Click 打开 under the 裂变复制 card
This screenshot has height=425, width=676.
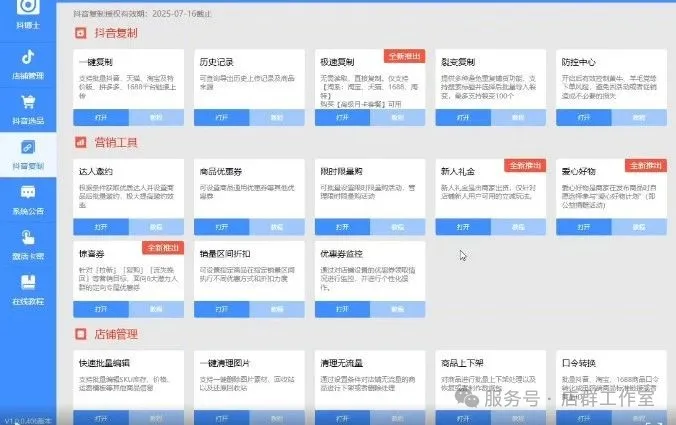tap(462, 117)
